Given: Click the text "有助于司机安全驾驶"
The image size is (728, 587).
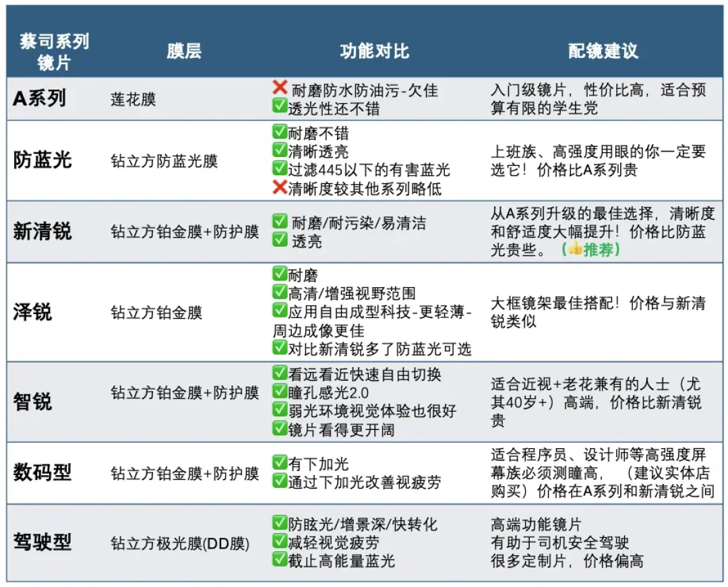Looking at the screenshot, I should pos(560,543).
